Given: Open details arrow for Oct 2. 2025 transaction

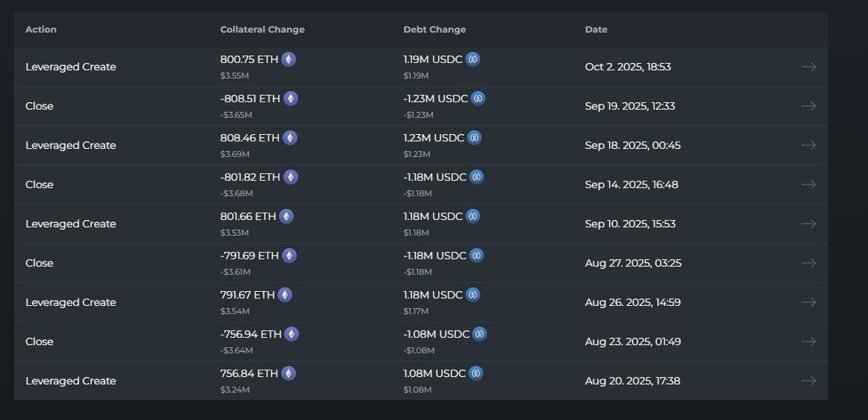Looking at the screenshot, I should click(x=808, y=67).
